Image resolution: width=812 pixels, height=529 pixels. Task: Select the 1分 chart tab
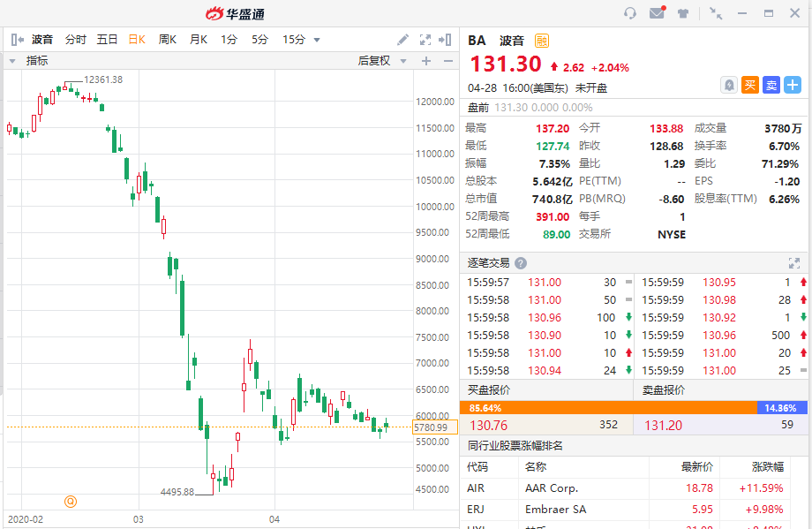[229, 40]
